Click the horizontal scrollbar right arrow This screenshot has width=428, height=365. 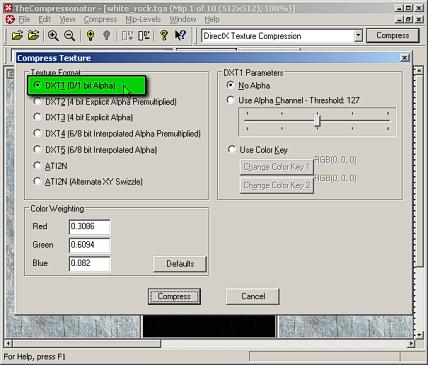click(x=411, y=343)
